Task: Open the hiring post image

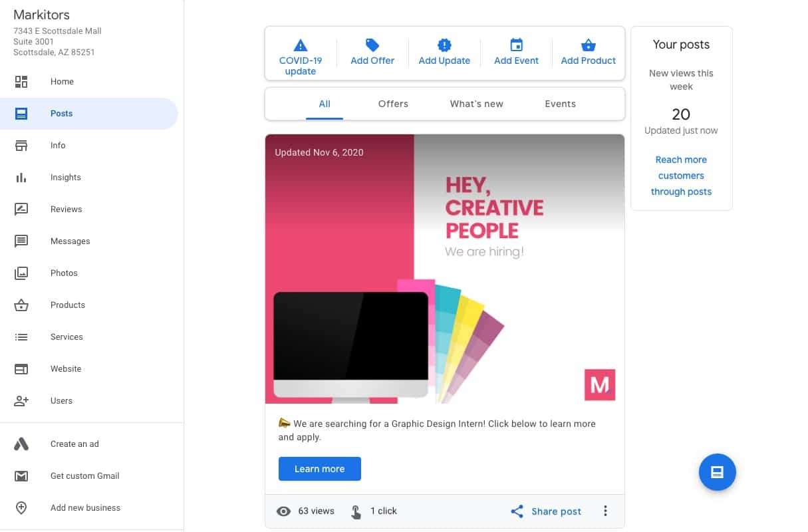Action: pyautogui.click(x=445, y=269)
